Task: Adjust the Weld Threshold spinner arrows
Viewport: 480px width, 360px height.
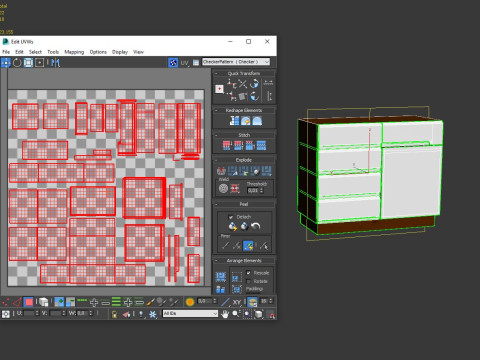Action: click(262, 190)
